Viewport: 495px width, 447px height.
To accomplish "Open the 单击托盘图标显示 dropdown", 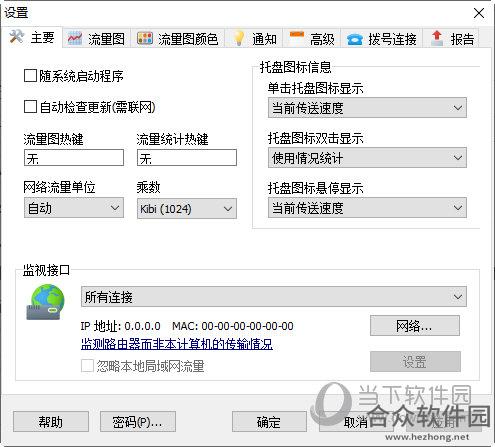I will click(367, 108).
